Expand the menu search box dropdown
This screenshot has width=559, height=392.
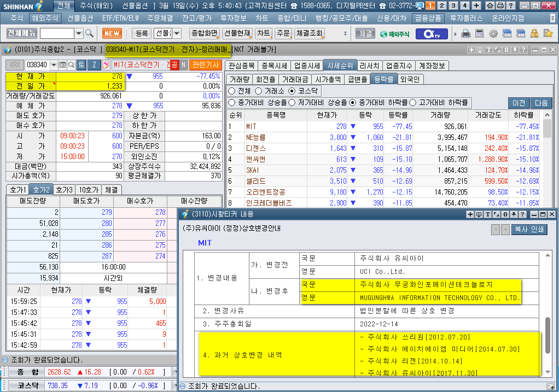tap(79, 33)
